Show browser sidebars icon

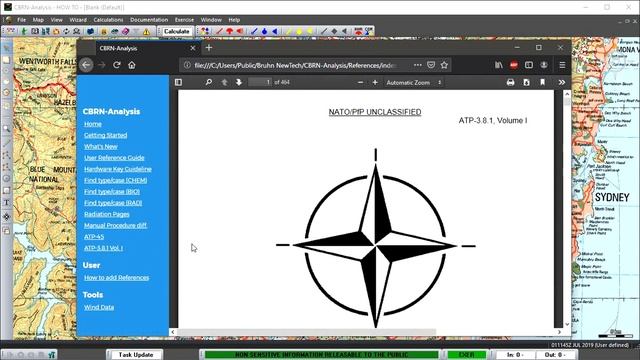pyautogui.click(x=529, y=65)
